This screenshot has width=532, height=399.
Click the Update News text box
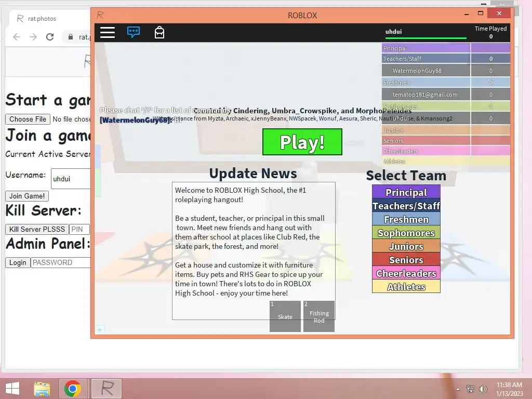pyautogui.click(x=254, y=251)
